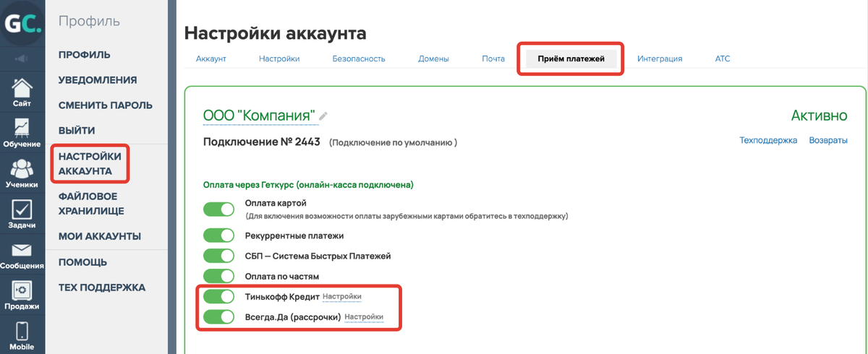The image size is (868, 354).
Task: Switch to the Интеграция tab
Action: point(660,59)
